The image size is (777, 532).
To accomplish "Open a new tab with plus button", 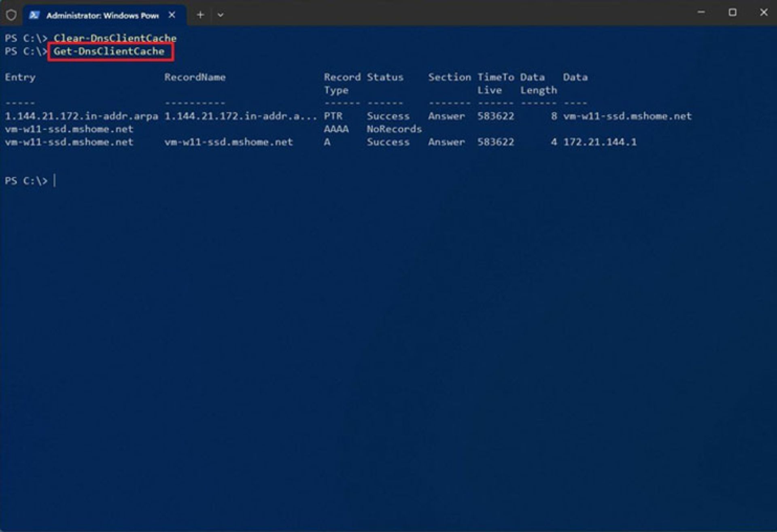I will pyautogui.click(x=200, y=15).
